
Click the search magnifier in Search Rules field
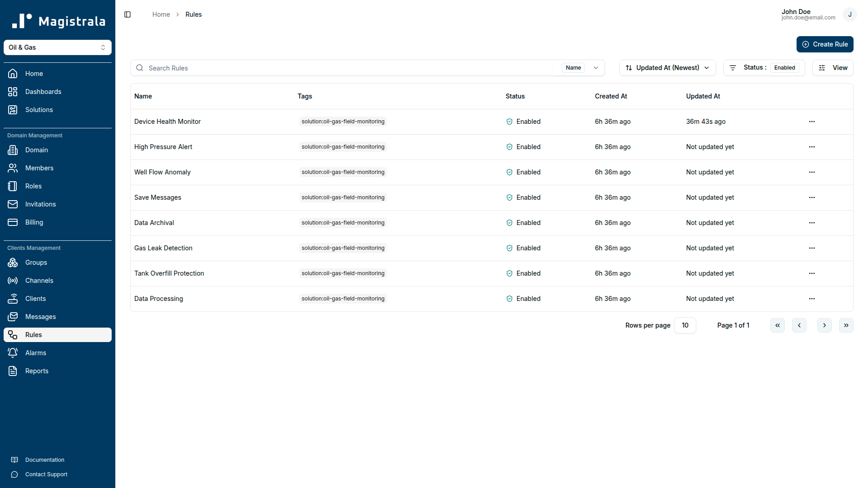tap(139, 68)
